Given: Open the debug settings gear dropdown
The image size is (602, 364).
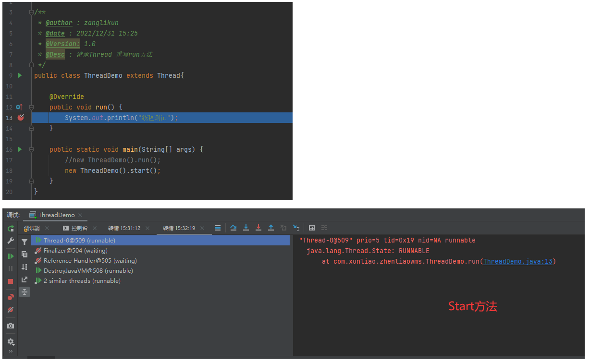Looking at the screenshot, I should [x=11, y=341].
